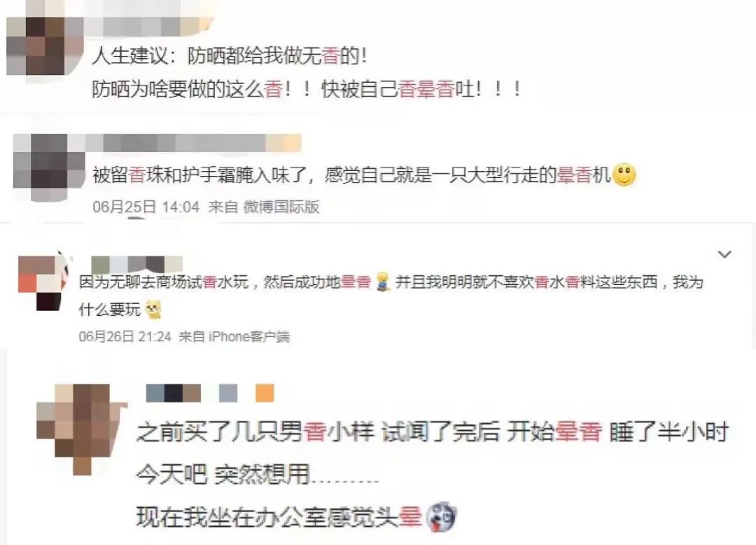
Task: Open the second poster's pixelated avatar
Action: pos(49,167)
